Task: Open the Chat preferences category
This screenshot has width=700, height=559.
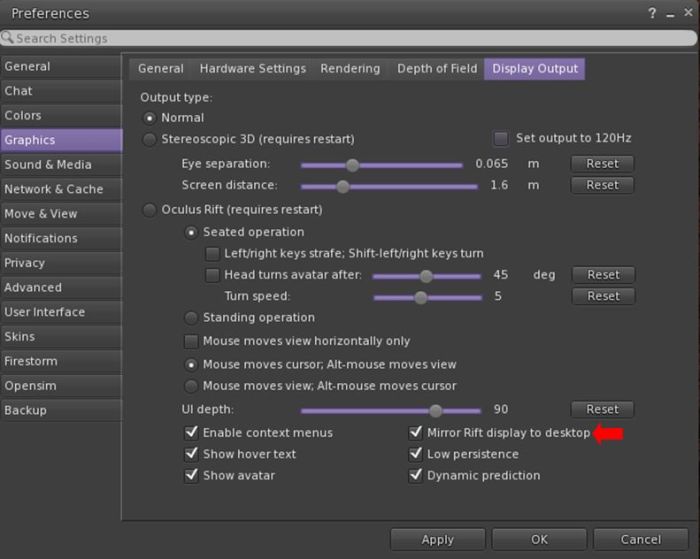Action: point(61,91)
